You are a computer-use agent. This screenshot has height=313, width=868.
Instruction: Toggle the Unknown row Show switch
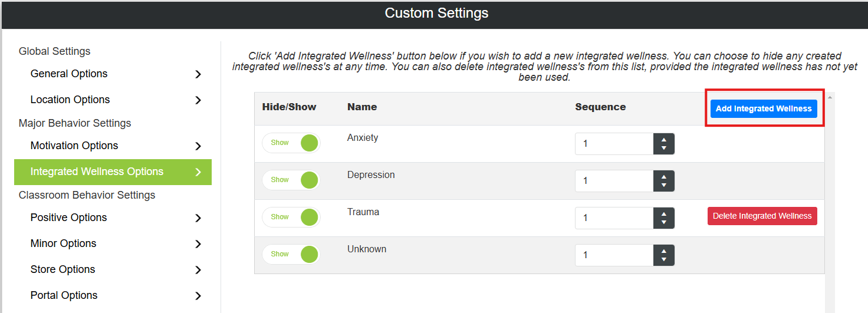click(x=291, y=254)
